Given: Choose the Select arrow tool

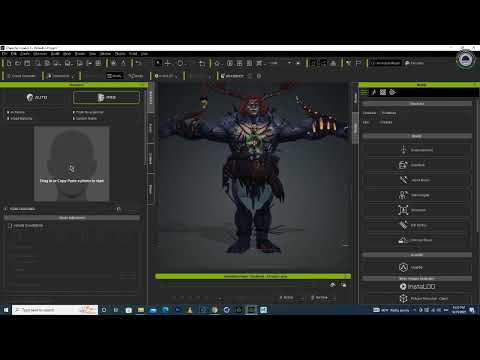Looking at the screenshot, I should tap(158, 63).
